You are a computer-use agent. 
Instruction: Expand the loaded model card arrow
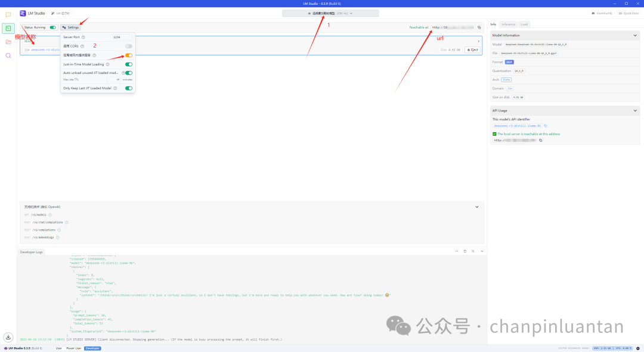(x=478, y=42)
